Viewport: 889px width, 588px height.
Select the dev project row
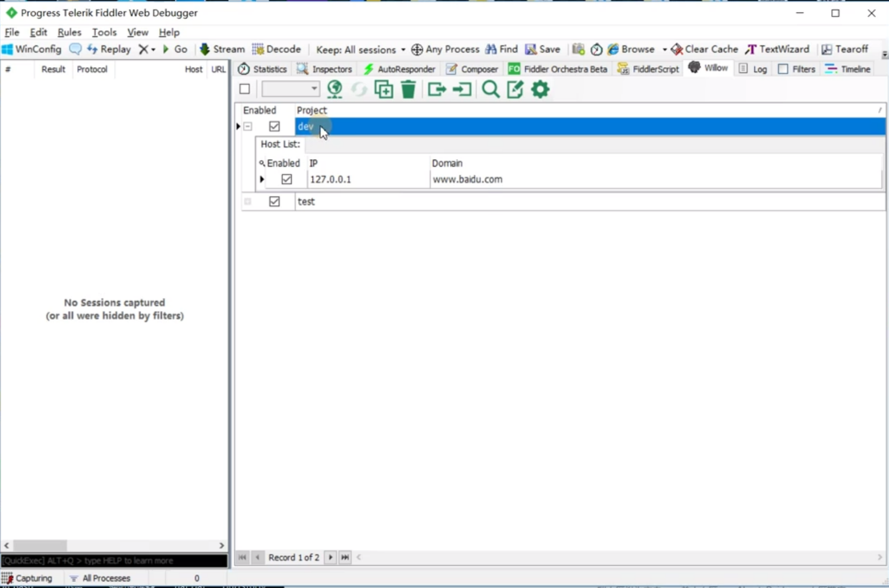[590, 127]
